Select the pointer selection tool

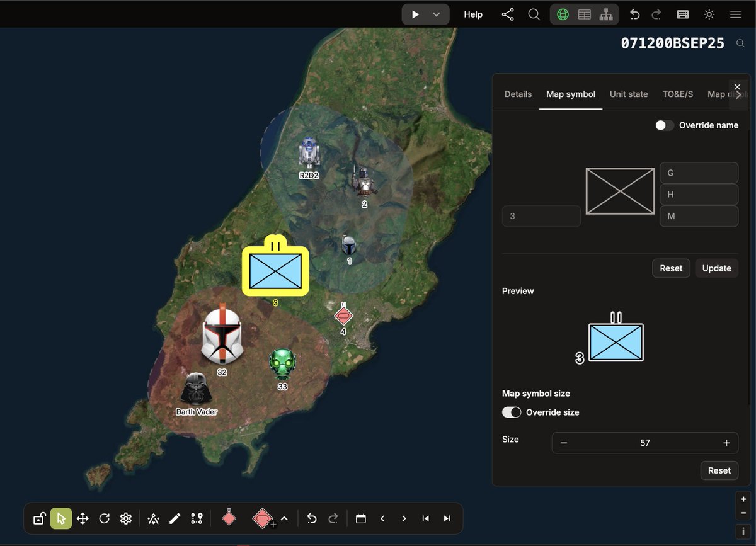pos(61,518)
